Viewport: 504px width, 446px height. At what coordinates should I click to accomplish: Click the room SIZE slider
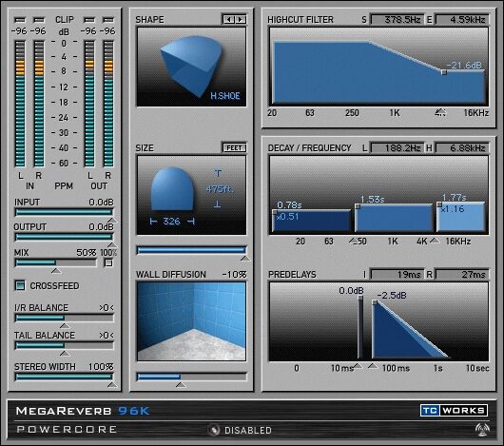pyautogui.click(x=191, y=250)
